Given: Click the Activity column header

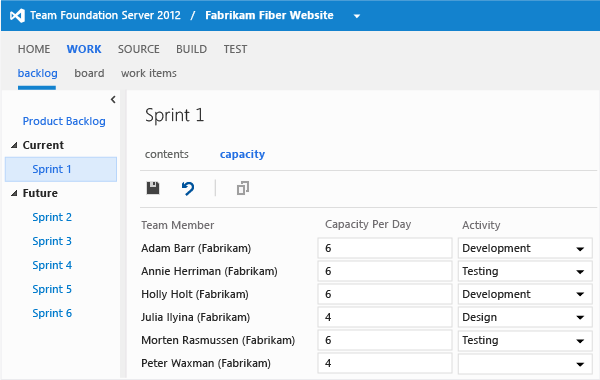Looking at the screenshot, I should pyautogui.click(x=481, y=225).
